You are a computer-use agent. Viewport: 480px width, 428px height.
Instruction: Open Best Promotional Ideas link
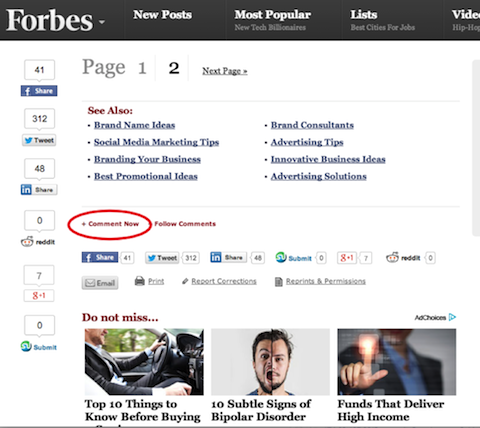[146, 176]
